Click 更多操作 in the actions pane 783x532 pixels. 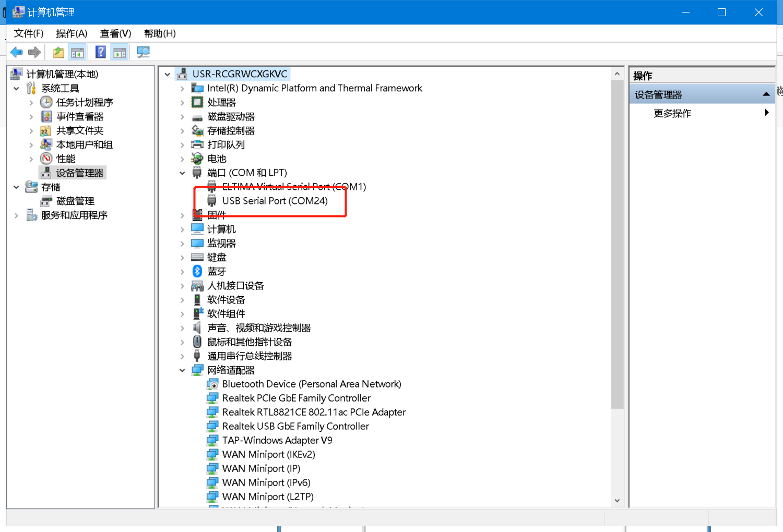click(672, 113)
